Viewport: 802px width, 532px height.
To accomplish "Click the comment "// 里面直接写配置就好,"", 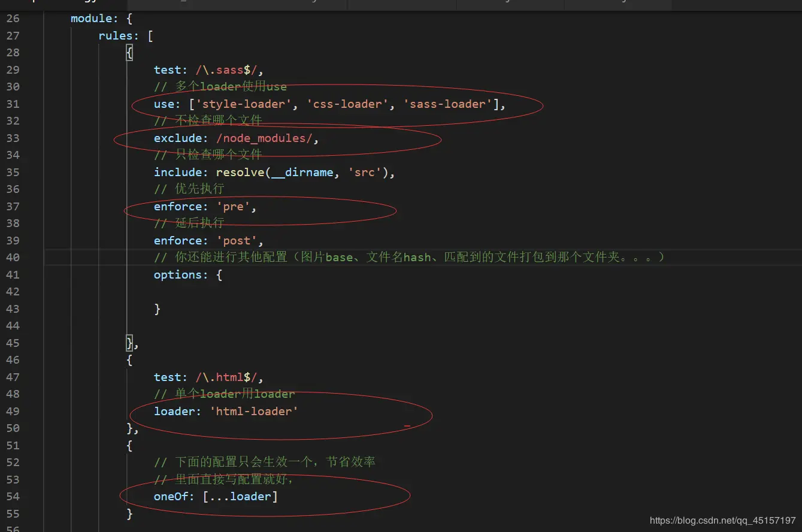I will click(224, 480).
